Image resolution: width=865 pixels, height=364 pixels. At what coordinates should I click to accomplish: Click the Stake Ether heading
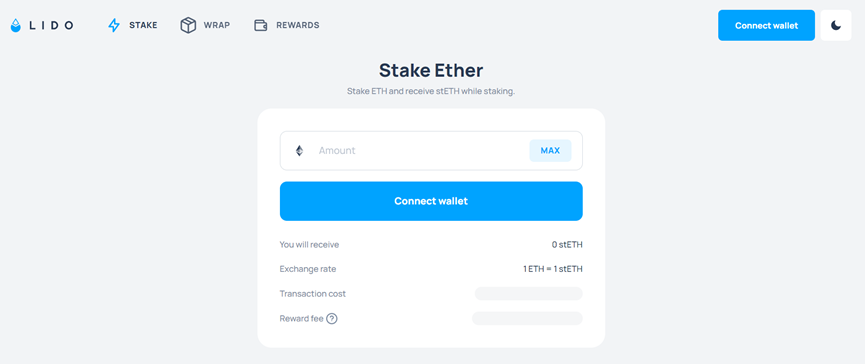431,70
